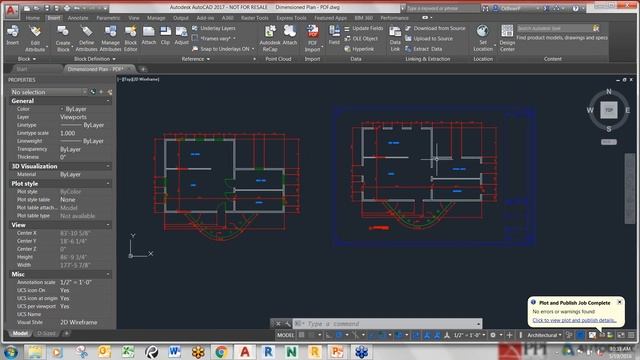Click the Search Autodesk Seek field

point(554,28)
